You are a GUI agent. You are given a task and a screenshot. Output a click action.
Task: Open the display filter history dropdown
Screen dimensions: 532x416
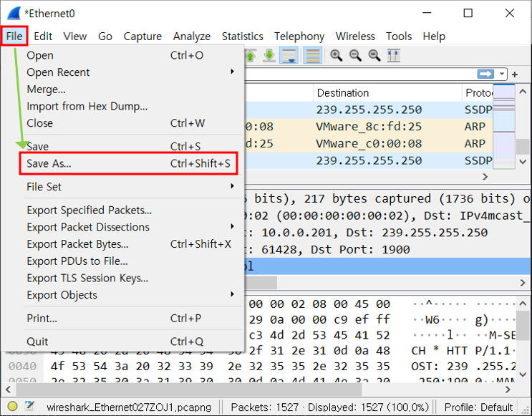[x=501, y=74]
